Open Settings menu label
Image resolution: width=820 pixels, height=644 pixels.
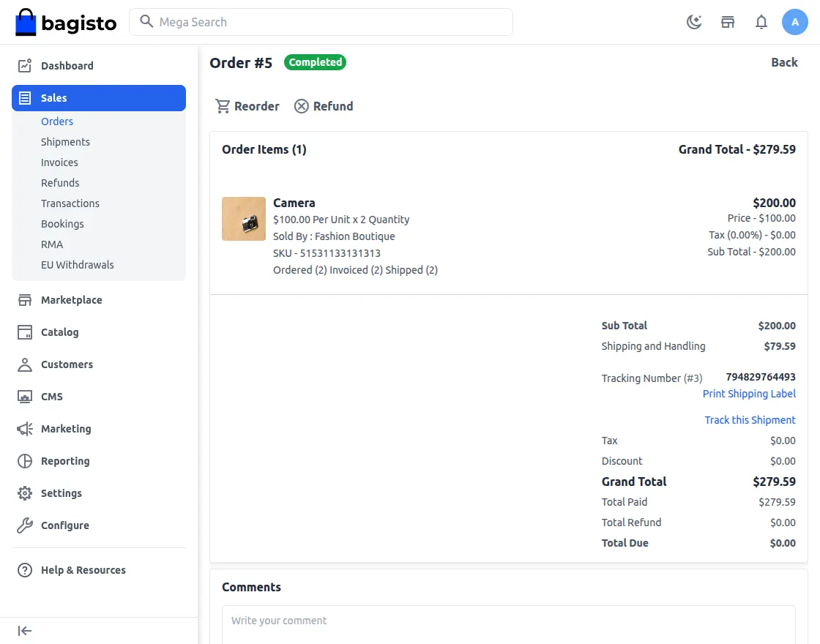coord(61,493)
